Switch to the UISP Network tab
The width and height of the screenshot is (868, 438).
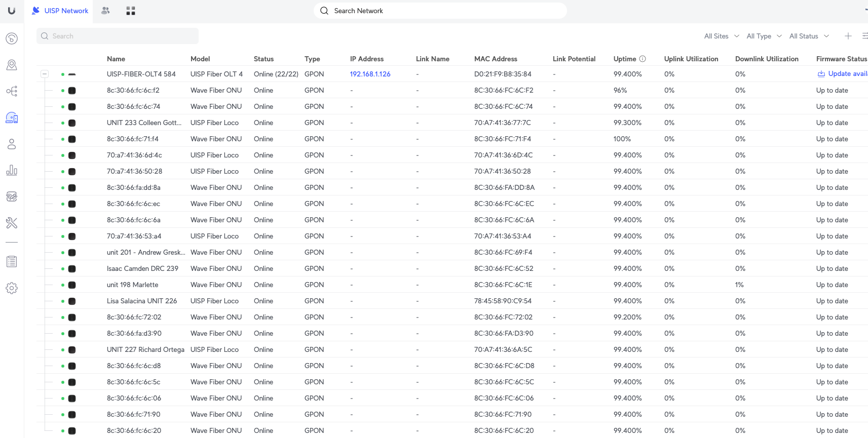[60, 11]
